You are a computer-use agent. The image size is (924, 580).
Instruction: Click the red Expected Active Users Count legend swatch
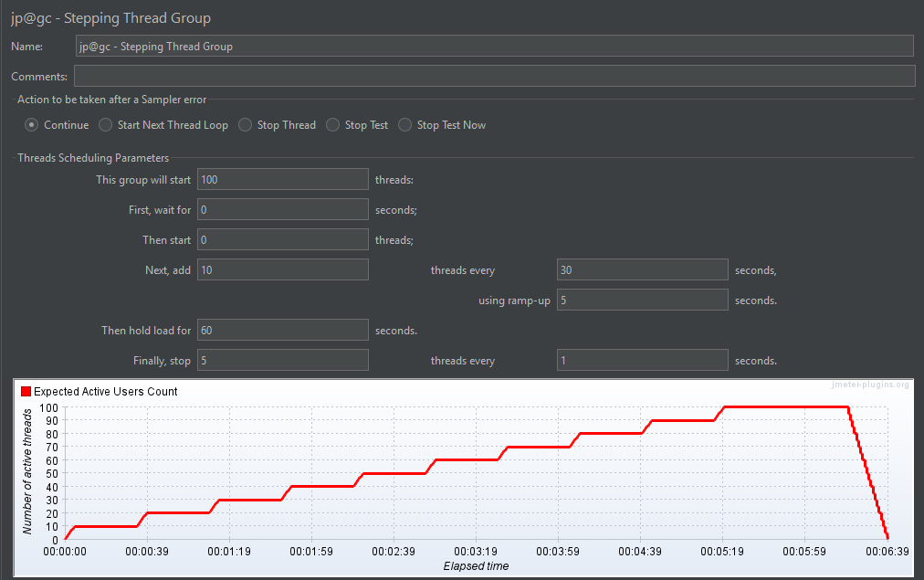26,391
